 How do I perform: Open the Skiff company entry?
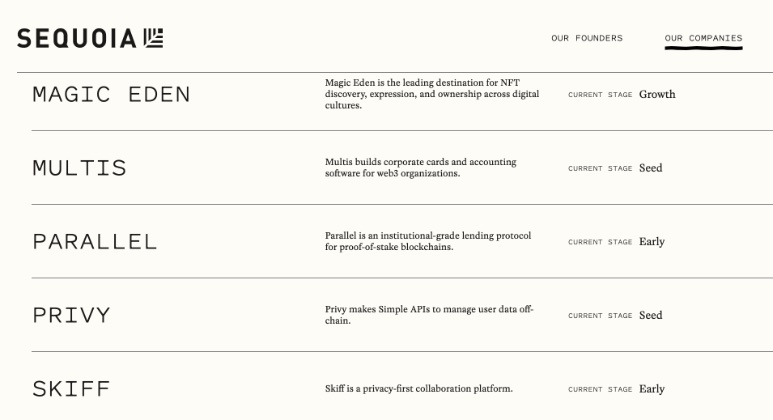point(71,389)
